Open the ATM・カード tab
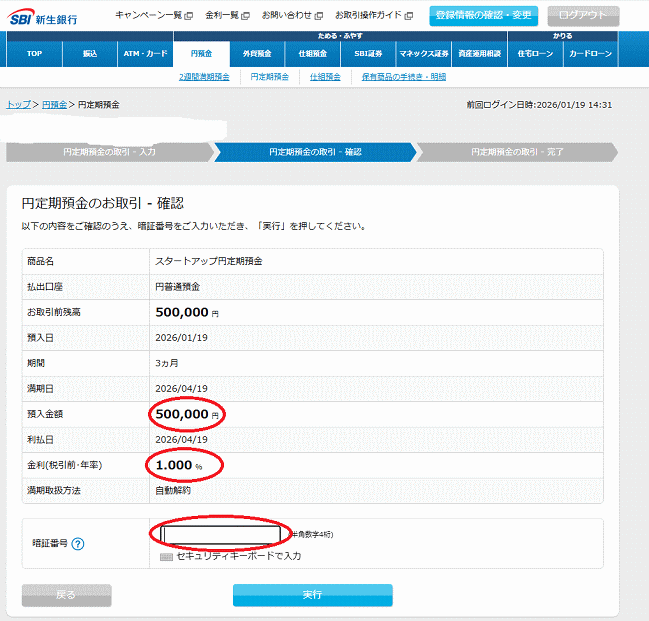Viewport: 649px width, 621px height. [x=145, y=54]
